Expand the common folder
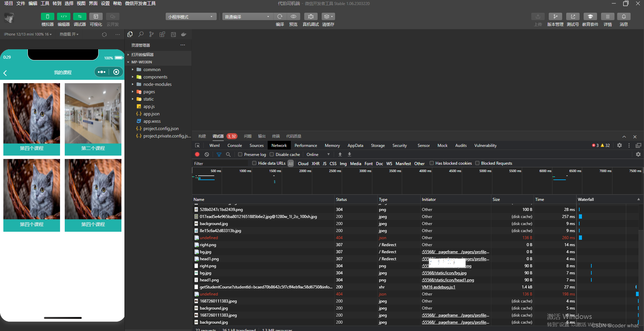This screenshot has width=644, height=331. click(152, 69)
